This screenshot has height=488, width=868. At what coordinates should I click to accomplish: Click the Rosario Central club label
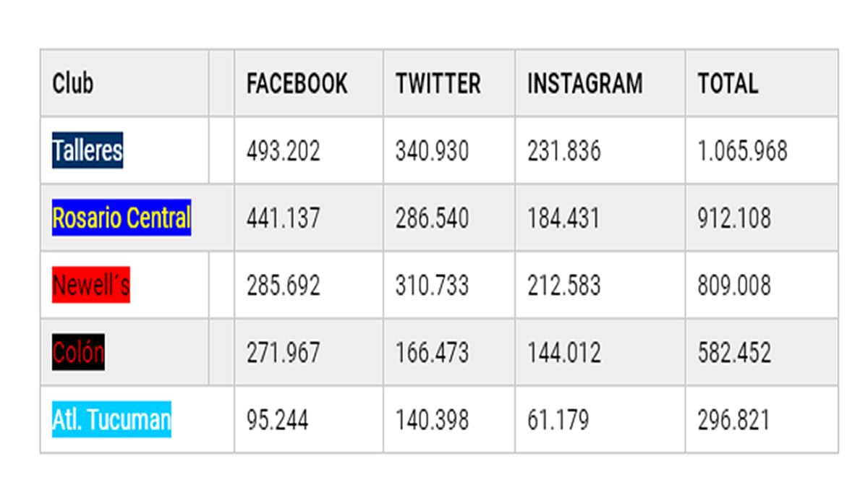pyautogui.click(x=122, y=218)
